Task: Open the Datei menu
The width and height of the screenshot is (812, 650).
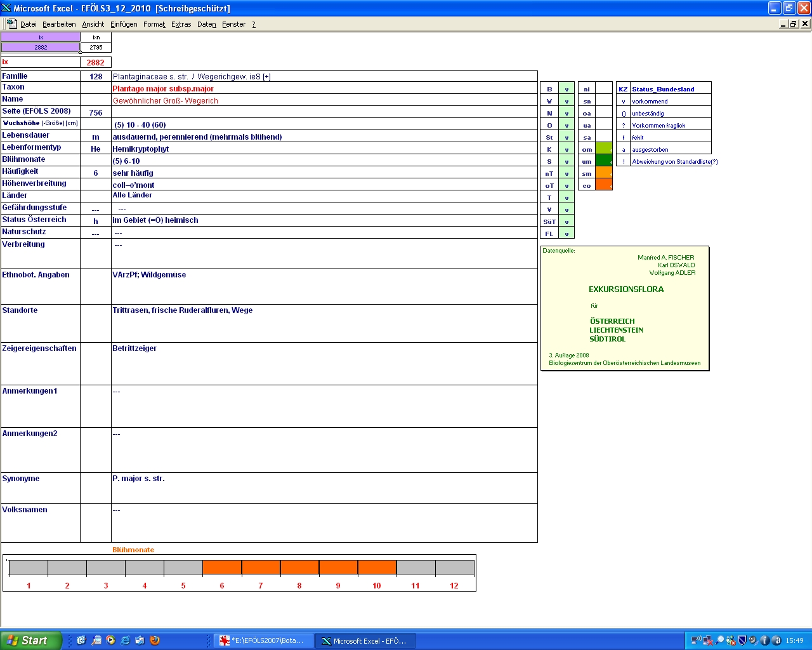Action: click(x=28, y=24)
